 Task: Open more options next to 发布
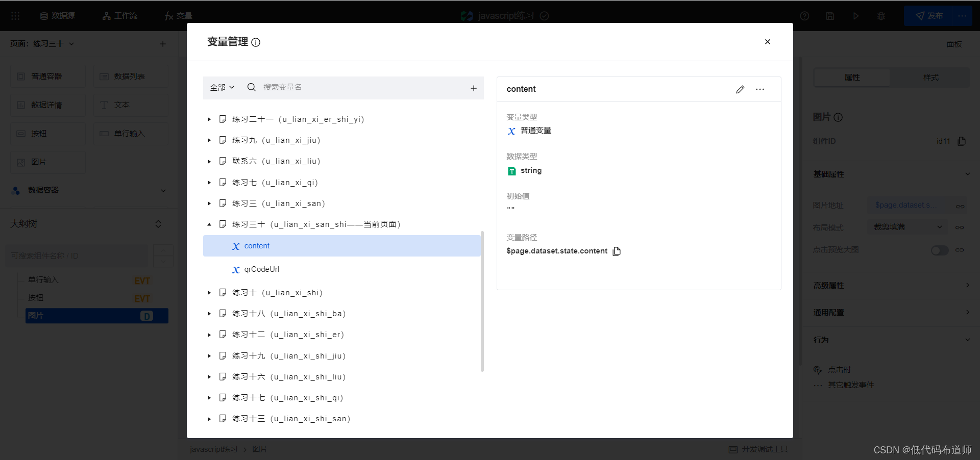(x=963, y=16)
